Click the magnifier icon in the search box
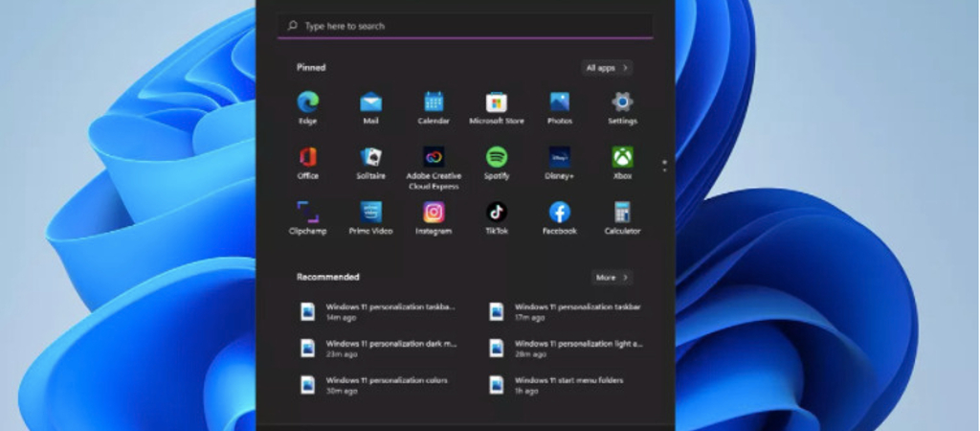Image resolution: width=980 pixels, height=431 pixels. tap(292, 26)
